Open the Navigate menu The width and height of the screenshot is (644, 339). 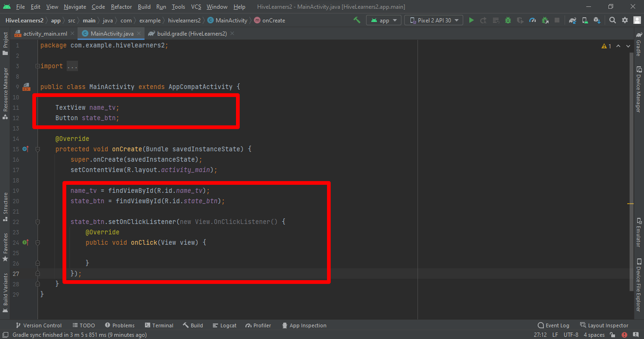(x=74, y=7)
